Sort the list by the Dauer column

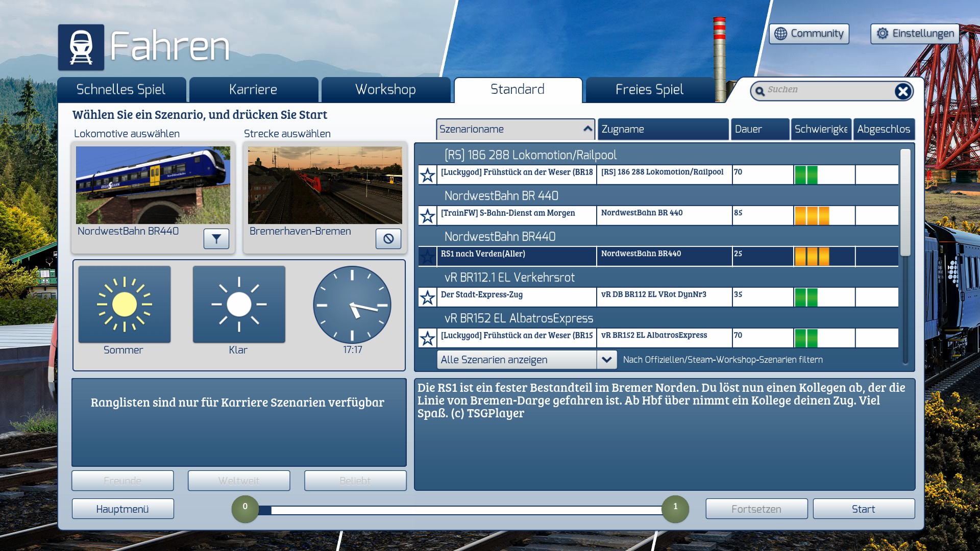coord(759,129)
